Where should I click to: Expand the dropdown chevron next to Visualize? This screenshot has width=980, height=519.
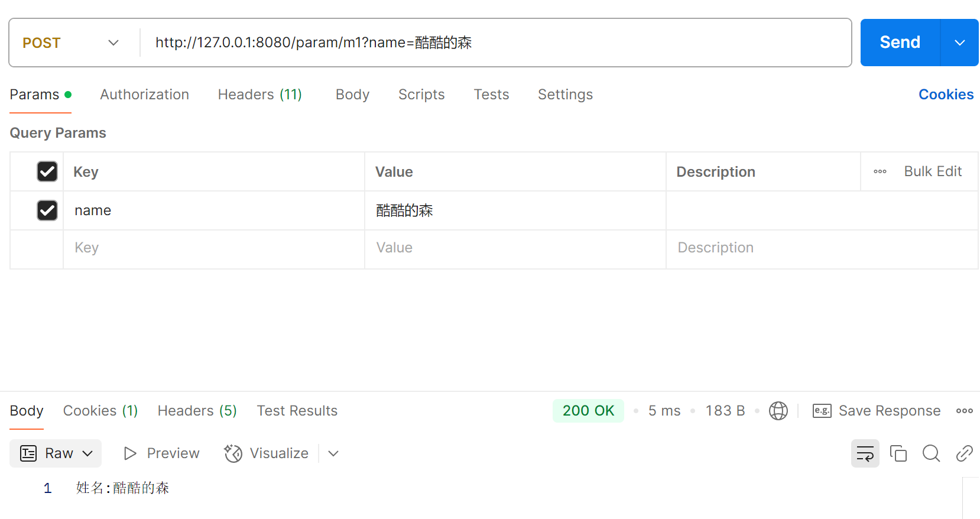pos(333,453)
